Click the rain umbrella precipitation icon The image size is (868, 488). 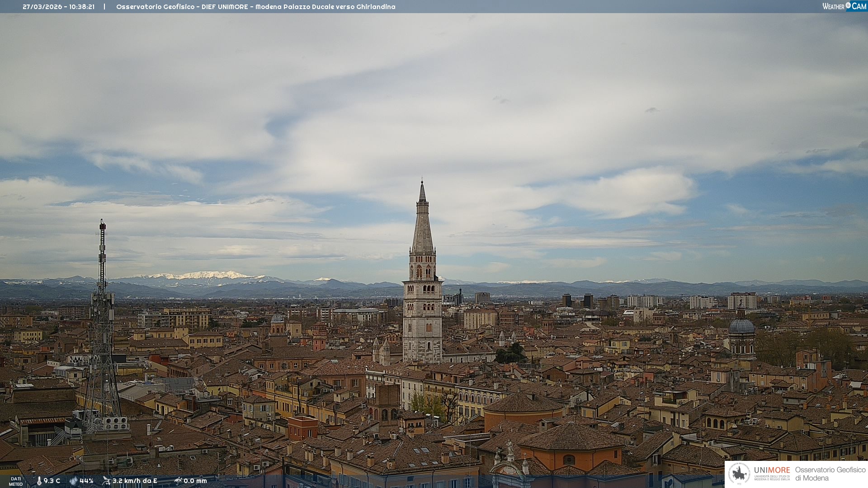[x=178, y=481]
